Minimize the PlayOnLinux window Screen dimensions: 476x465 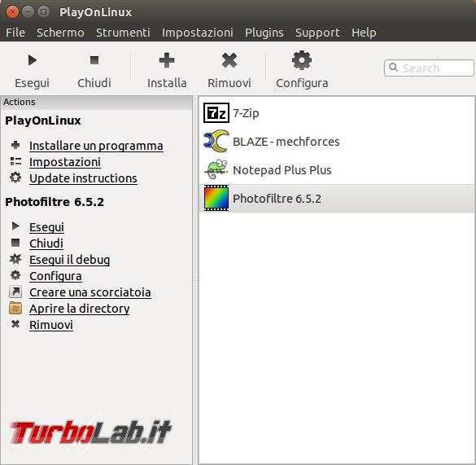[28, 12]
